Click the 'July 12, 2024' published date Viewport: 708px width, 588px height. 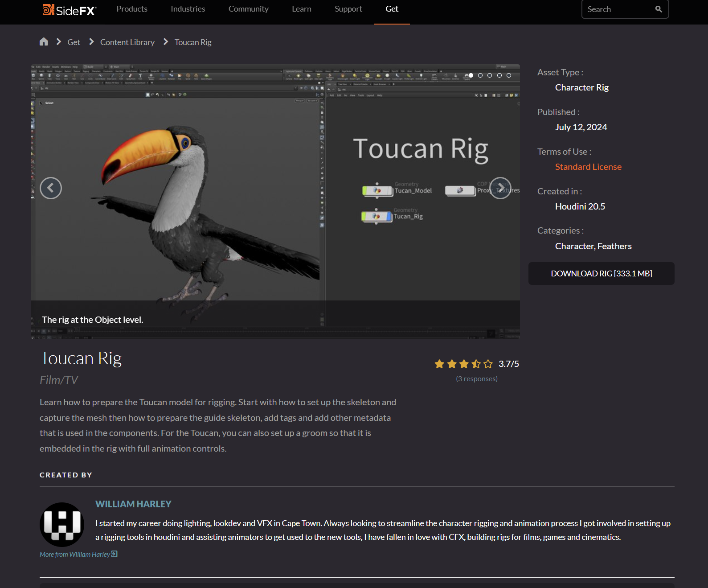(581, 127)
